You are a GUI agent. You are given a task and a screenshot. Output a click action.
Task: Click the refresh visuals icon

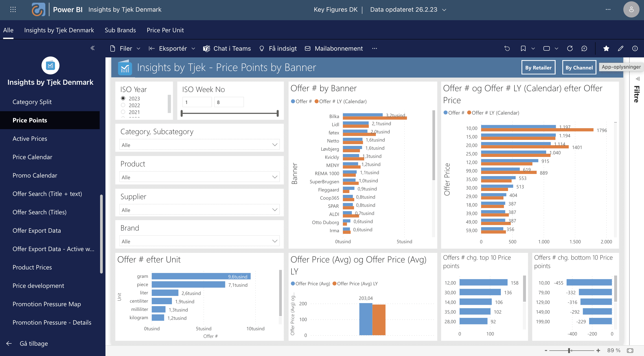click(570, 48)
